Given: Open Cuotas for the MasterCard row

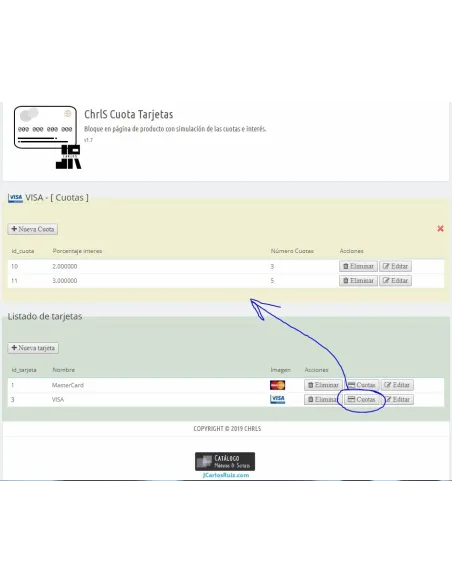Looking at the screenshot, I should [362, 385].
